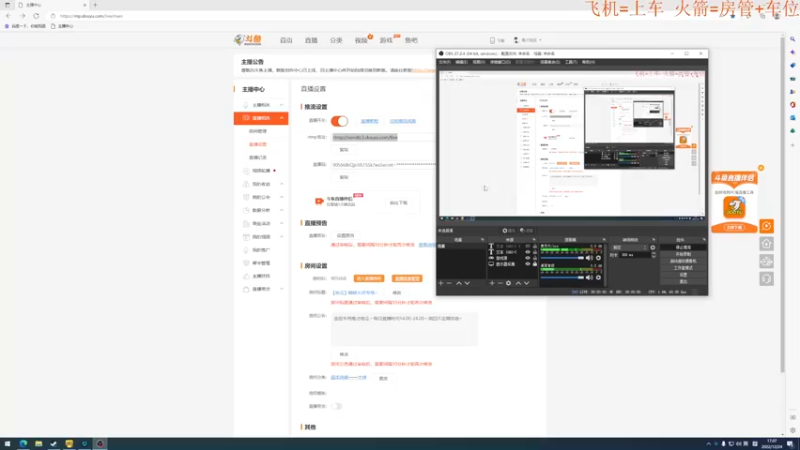
Task: Hide the second text source in OBS
Action: click(528, 252)
